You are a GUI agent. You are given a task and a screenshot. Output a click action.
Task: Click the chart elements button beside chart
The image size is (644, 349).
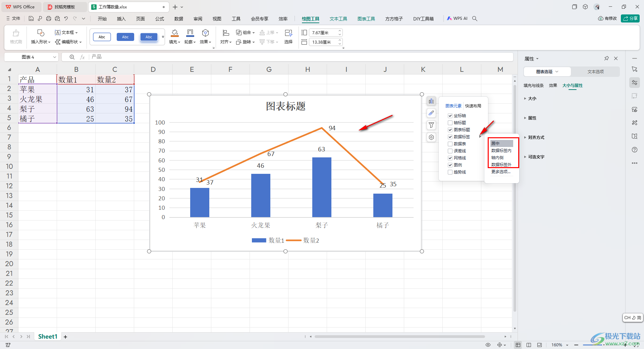(431, 101)
